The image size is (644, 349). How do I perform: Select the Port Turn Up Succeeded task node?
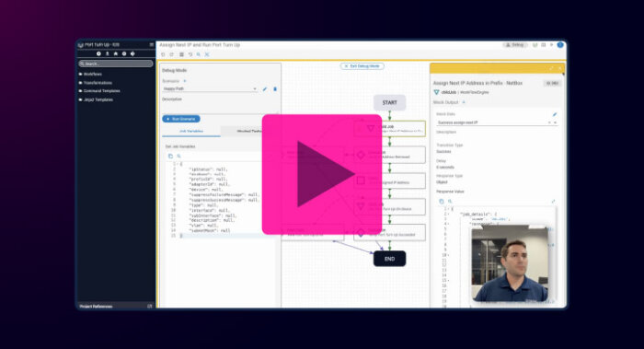coord(390,233)
